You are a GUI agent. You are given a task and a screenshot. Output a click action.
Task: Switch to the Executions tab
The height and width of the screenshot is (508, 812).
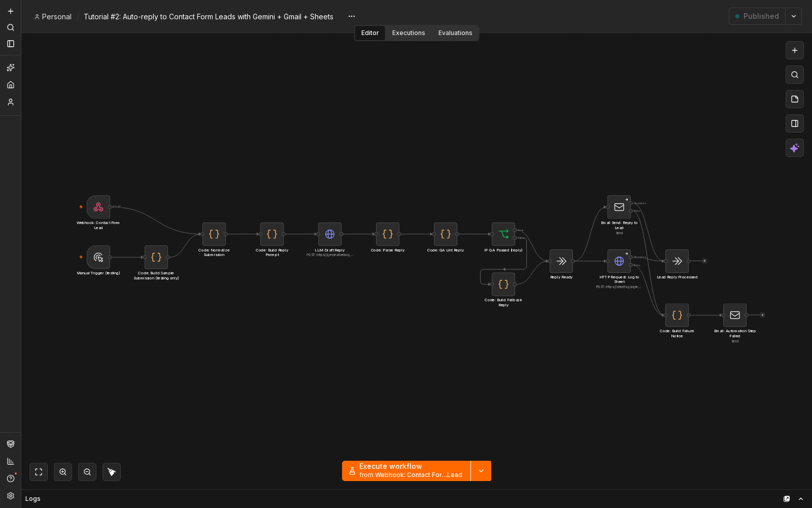pos(409,33)
